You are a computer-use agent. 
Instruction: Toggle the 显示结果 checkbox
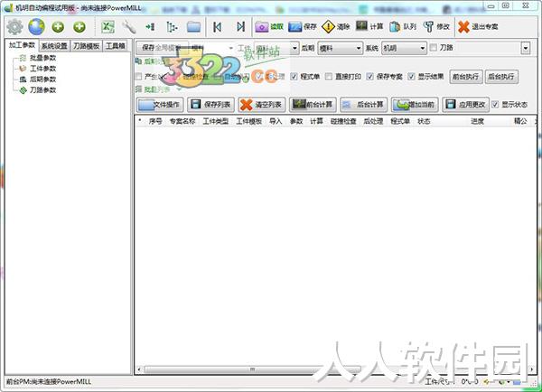click(411, 77)
